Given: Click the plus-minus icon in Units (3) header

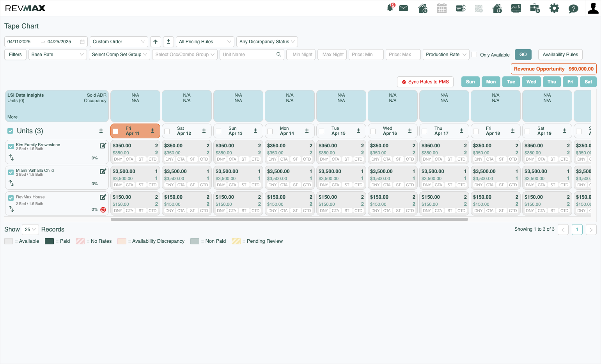Looking at the screenshot, I should [x=101, y=131].
